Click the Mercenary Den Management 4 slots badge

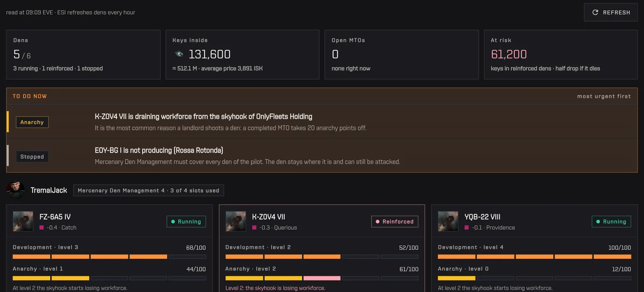(x=149, y=190)
